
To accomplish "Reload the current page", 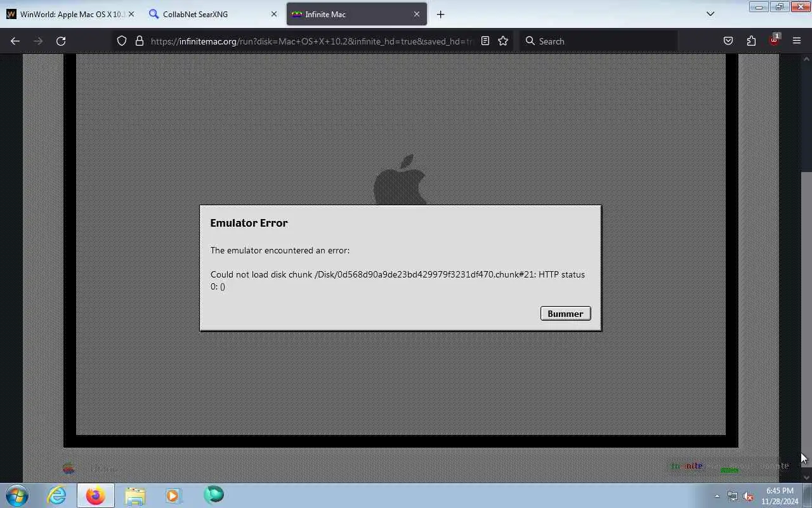I will point(61,41).
